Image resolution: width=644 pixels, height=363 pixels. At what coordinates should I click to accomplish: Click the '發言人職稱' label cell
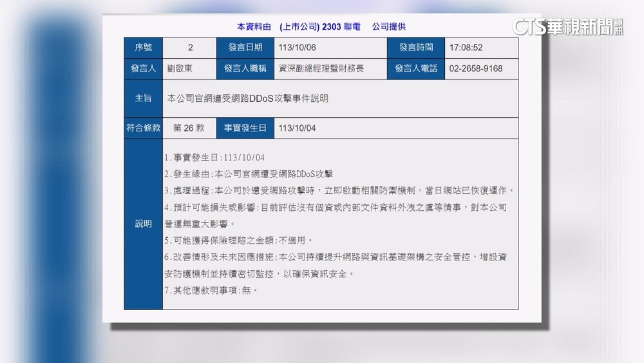click(245, 68)
